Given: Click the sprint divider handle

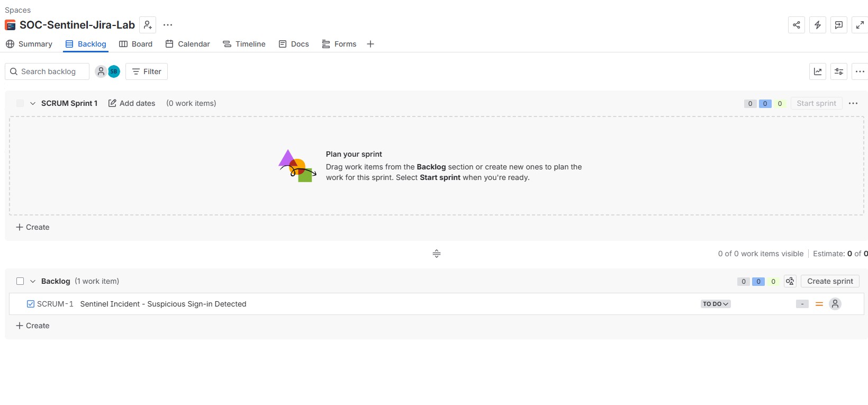Looking at the screenshot, I should click(437, 254).
